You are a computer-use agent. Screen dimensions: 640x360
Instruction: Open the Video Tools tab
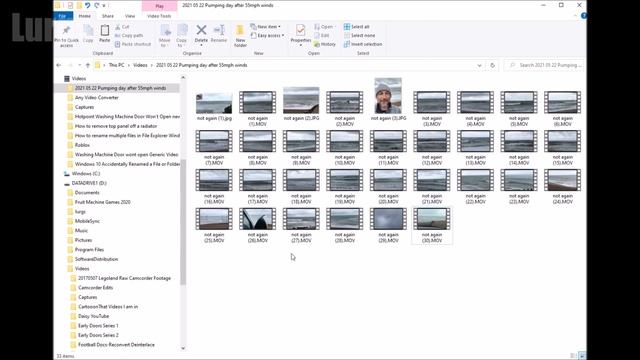(159, 16)
